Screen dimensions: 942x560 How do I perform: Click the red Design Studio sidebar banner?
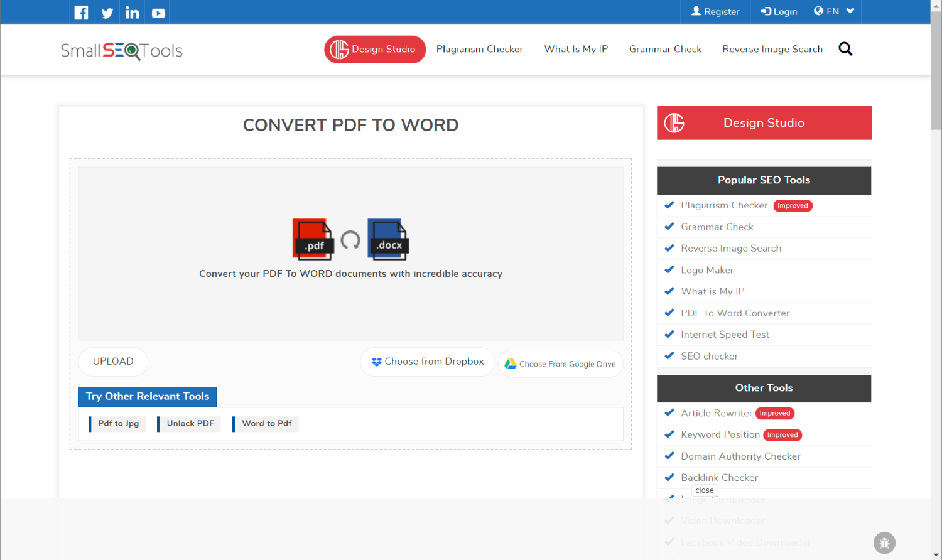click(764, 123)
